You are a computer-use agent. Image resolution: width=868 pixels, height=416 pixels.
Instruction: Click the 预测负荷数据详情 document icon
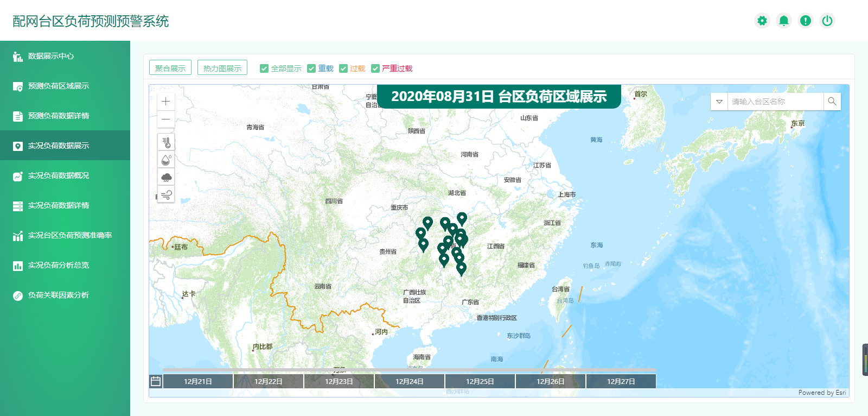point(17,116)
